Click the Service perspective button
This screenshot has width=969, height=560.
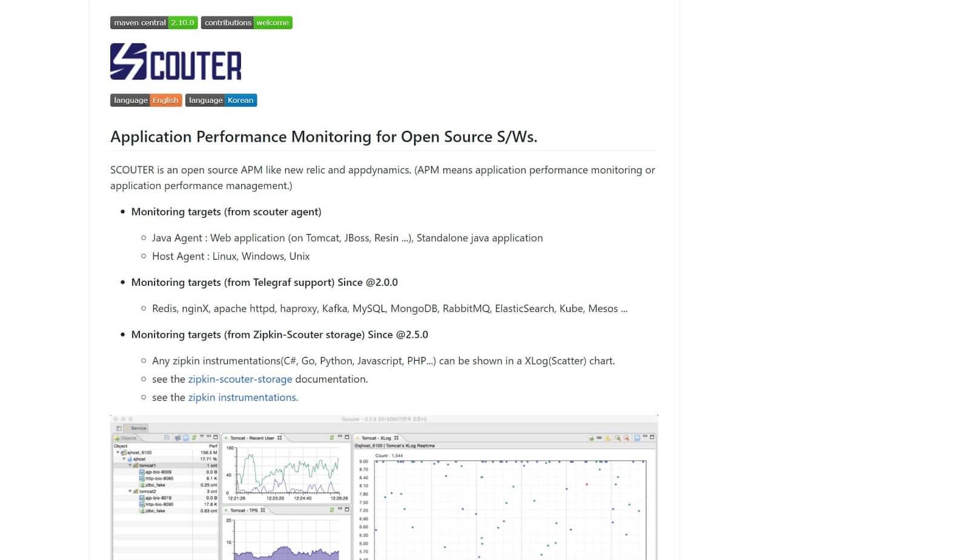click(138, 428)
